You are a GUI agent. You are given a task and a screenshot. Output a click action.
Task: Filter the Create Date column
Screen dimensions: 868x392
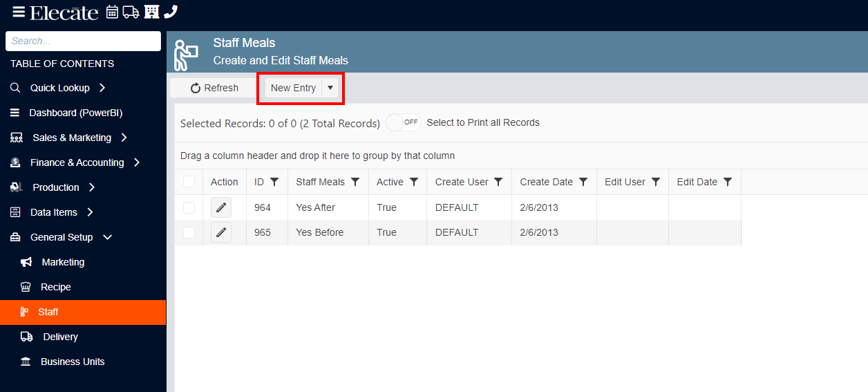point(583,182)
